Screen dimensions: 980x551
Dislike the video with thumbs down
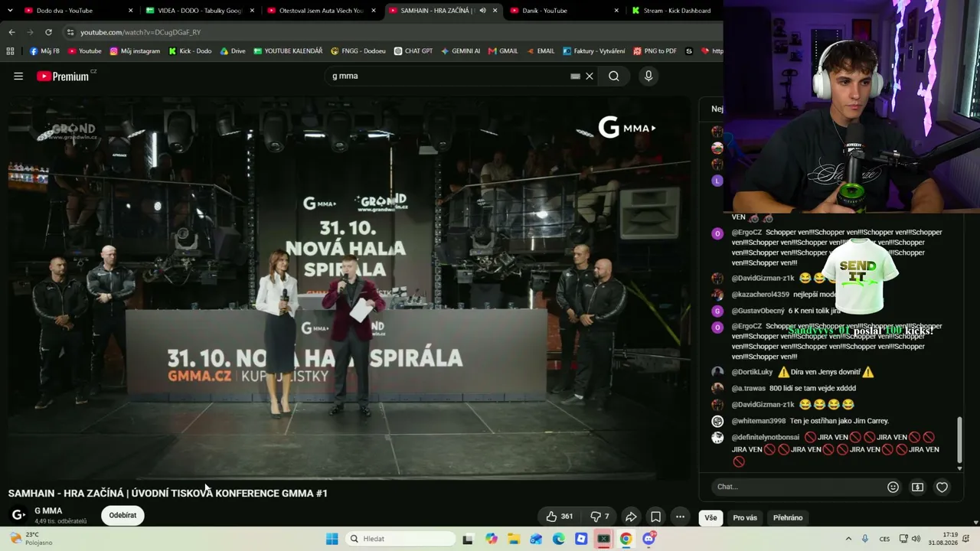(x=599, y=517)
